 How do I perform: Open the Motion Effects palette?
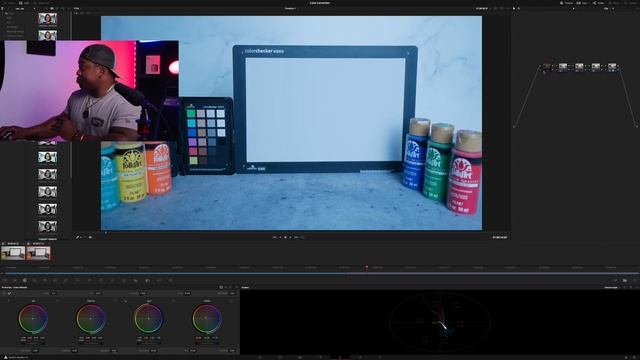55,280
